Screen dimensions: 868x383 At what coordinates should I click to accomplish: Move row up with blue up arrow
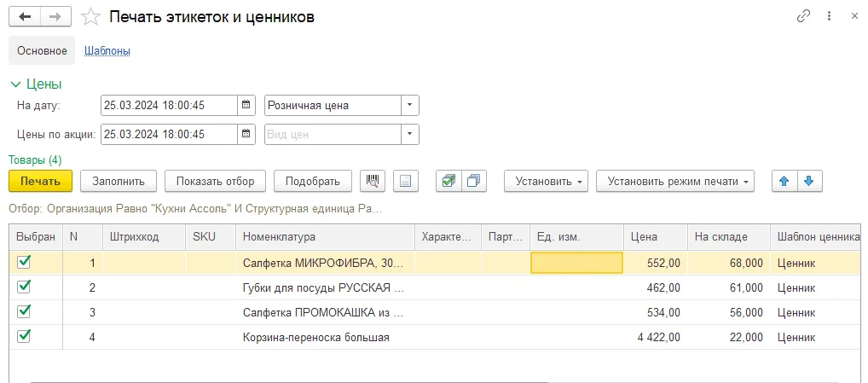tap(784, 181)
